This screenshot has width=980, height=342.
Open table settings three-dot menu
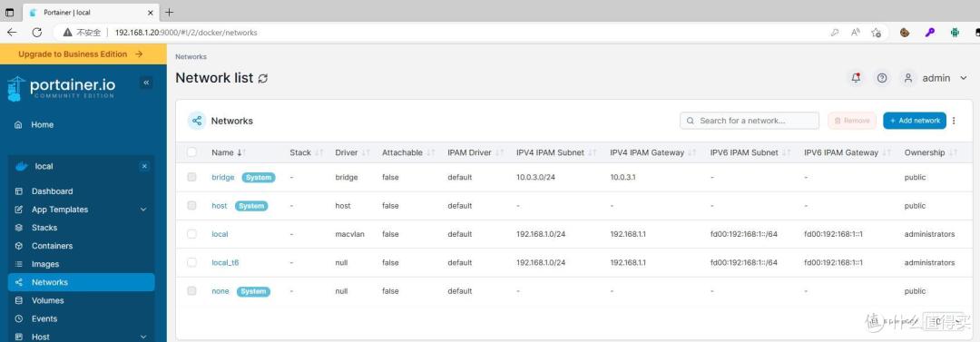click(x=954, y=121)
